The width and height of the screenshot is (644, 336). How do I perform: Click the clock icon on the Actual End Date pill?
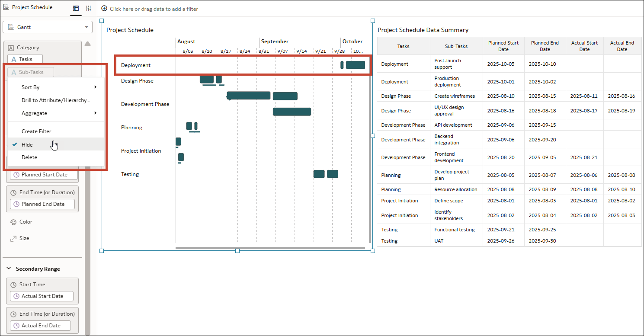(x=16, y=325)
